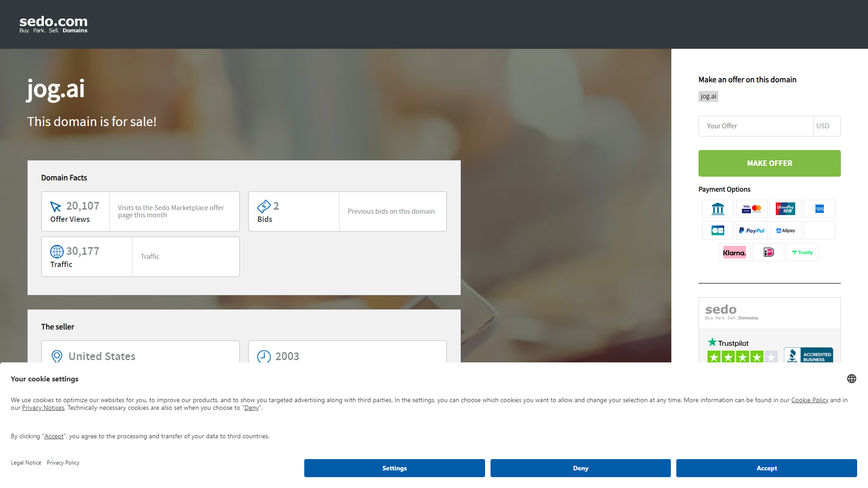The image size is (868, 488).
Task: Click the Privacy Notices link
Action: [43, 408]
